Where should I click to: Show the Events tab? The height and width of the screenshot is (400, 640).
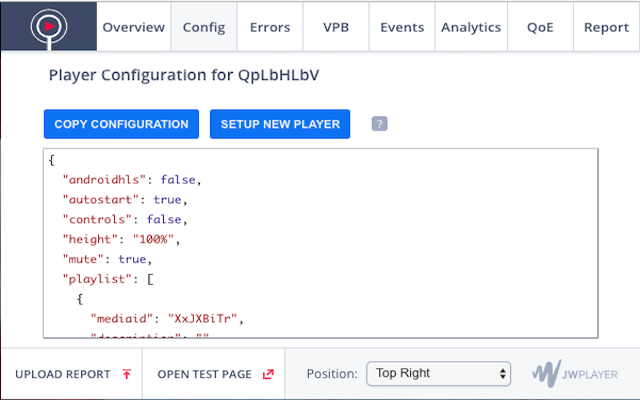point(402,27)
